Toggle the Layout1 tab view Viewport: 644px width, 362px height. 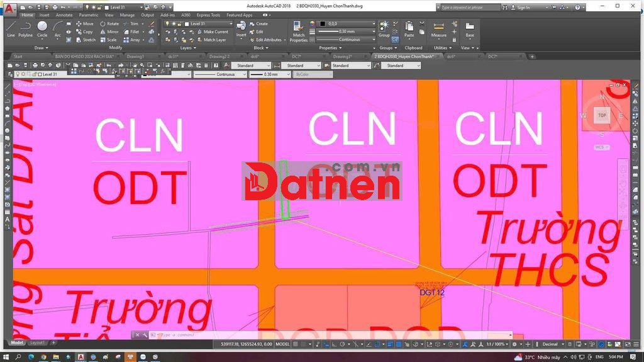(38, 342)
